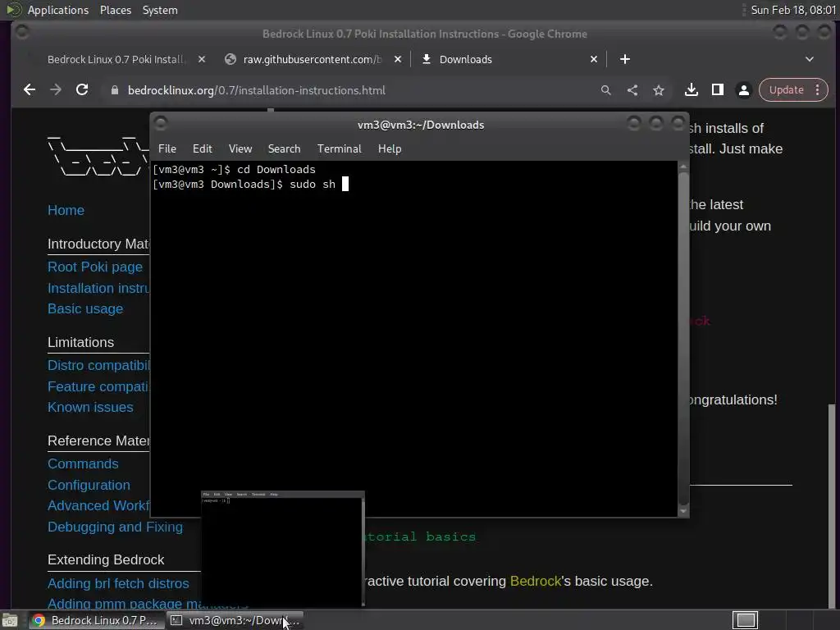Bookmark this page with star icon

pos(659,90)
